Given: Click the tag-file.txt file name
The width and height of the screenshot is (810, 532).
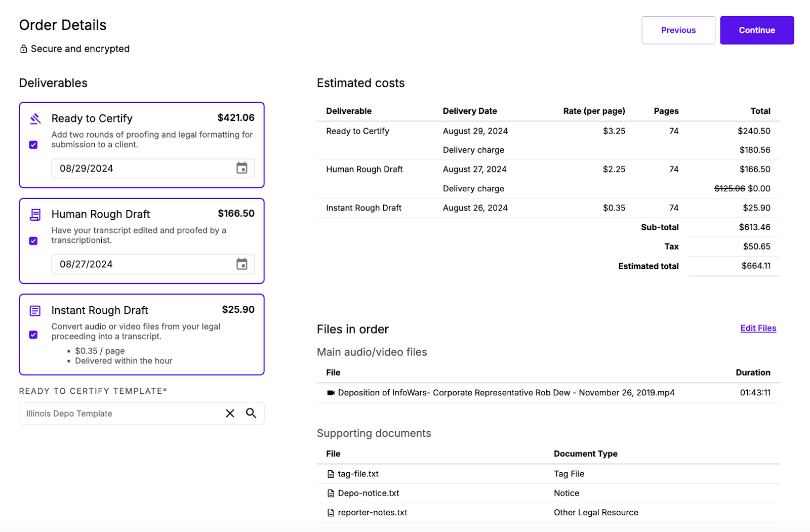Looking at the screenshot, I should pos(358,474).
